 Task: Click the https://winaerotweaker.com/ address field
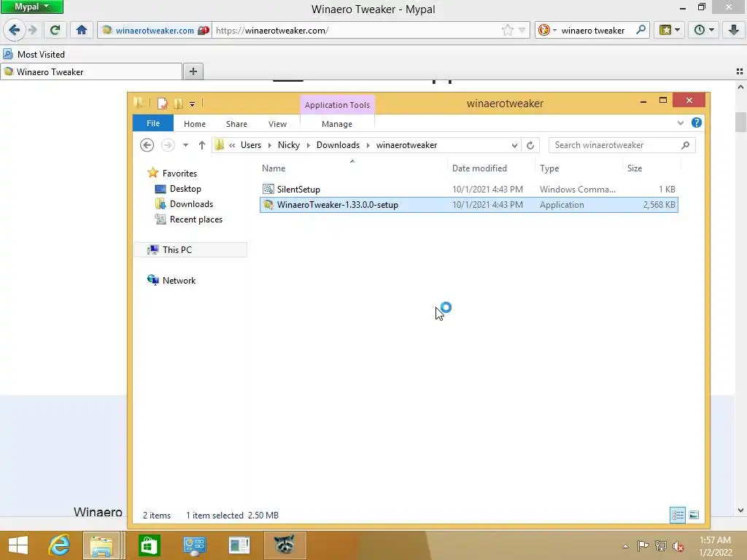click(x=357, y=31)
